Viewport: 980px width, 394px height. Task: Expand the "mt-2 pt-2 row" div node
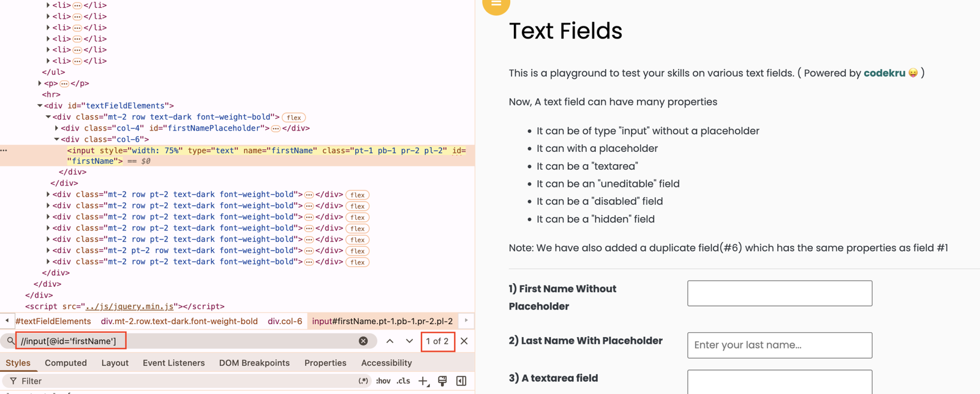pos(48,251)
